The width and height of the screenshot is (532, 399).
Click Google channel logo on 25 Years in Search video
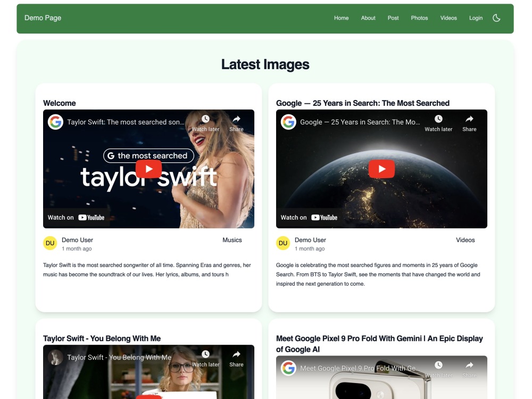[x=288, y=122]
